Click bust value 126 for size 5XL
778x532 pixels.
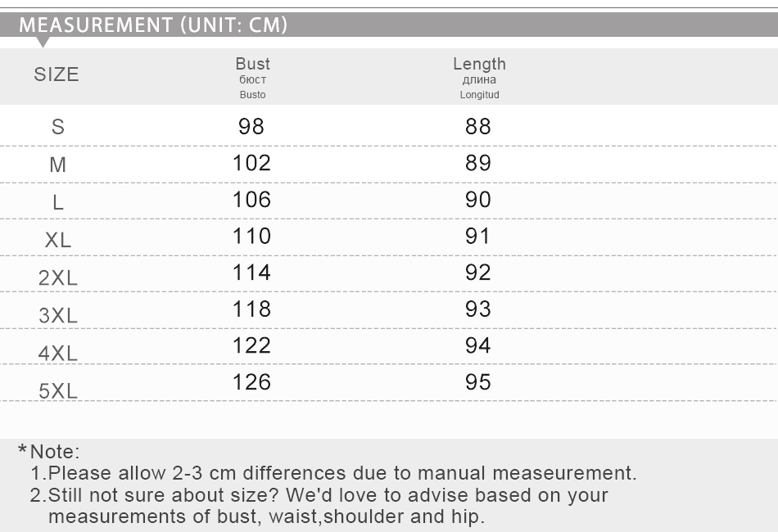tap(251, 381)
